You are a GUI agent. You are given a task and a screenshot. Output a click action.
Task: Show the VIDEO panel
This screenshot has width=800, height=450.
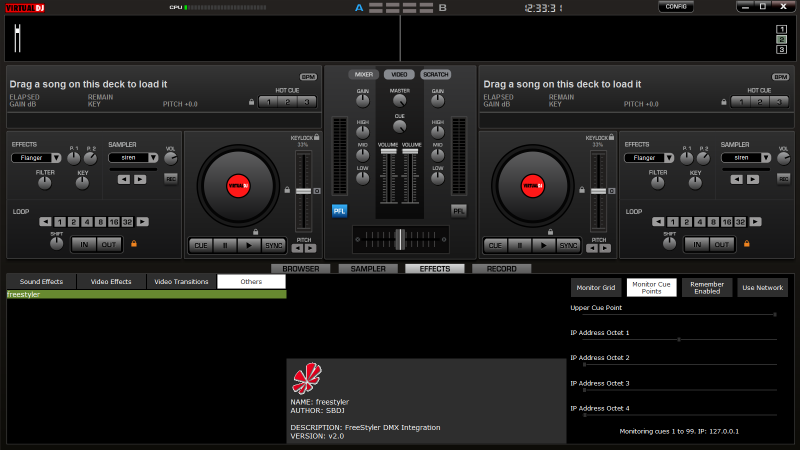399,74
